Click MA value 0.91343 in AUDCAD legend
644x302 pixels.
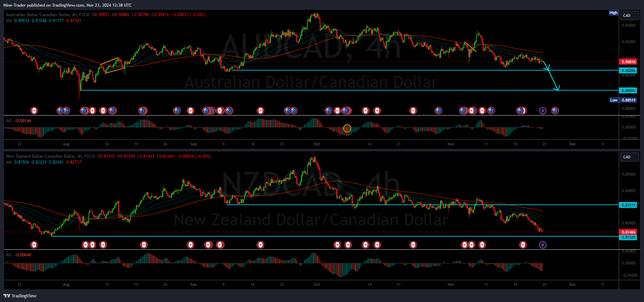pyautogui.click(x=74, y=21)
